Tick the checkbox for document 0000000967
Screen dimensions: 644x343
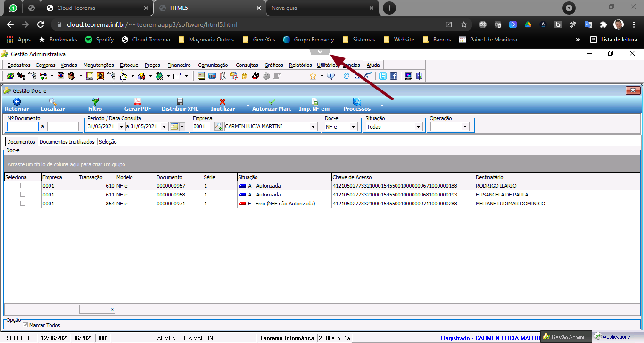pos(23,186)
